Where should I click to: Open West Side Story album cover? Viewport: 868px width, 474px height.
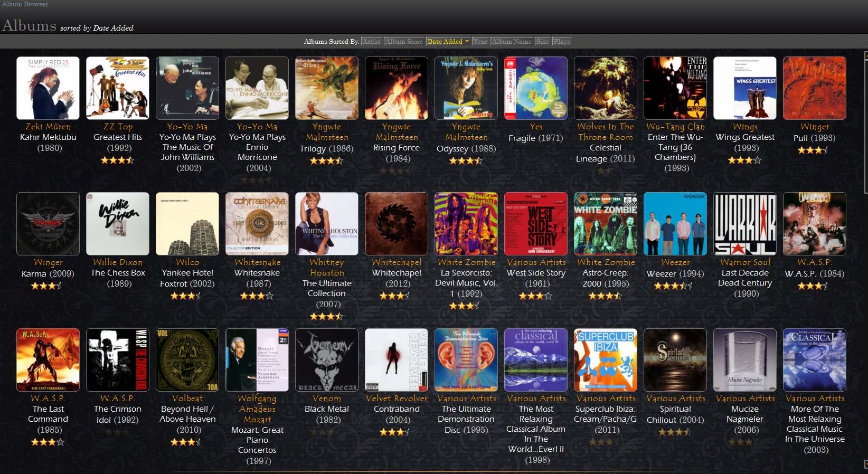(536, 224)
